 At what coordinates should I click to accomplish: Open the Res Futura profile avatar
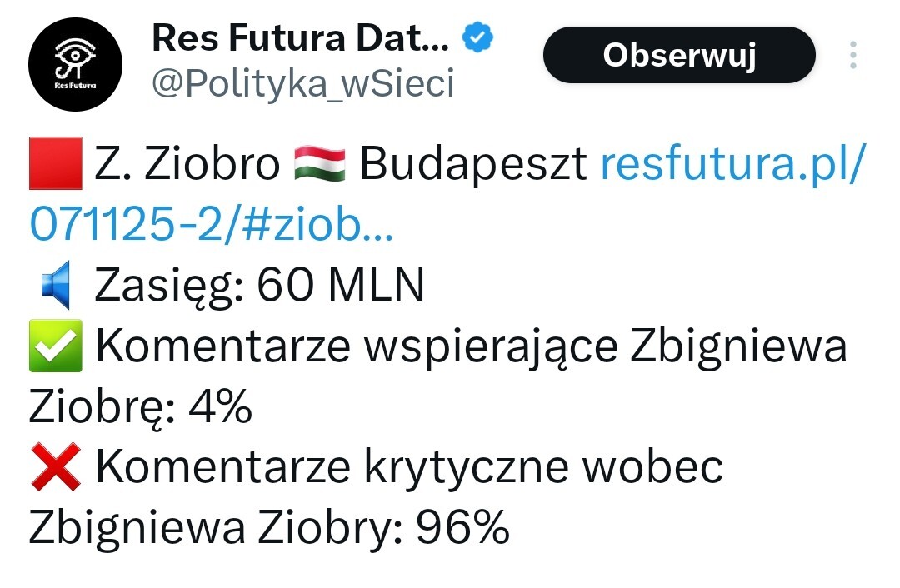pyautogui.click(x=75, y=65)
